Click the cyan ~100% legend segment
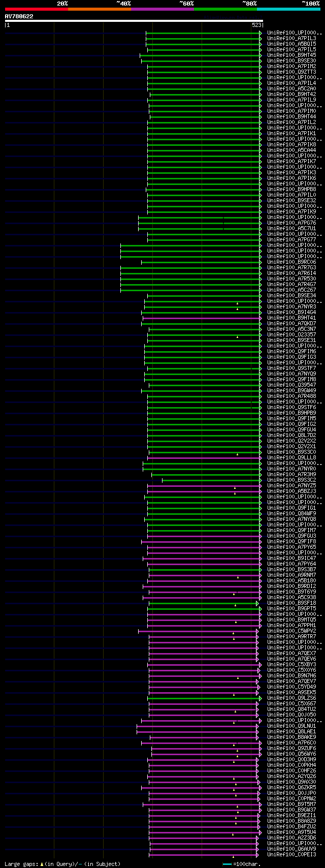325x868 pixels. coord(288,9)
